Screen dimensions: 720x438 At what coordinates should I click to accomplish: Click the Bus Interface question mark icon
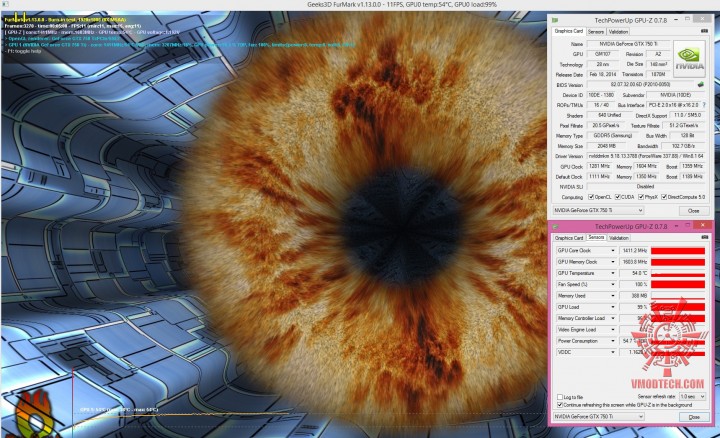[703, 105]
